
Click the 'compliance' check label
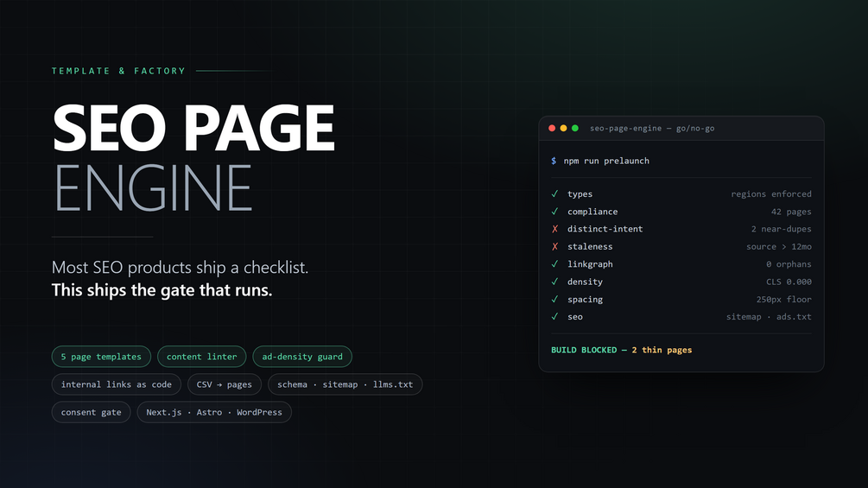[x=592, y=212]
